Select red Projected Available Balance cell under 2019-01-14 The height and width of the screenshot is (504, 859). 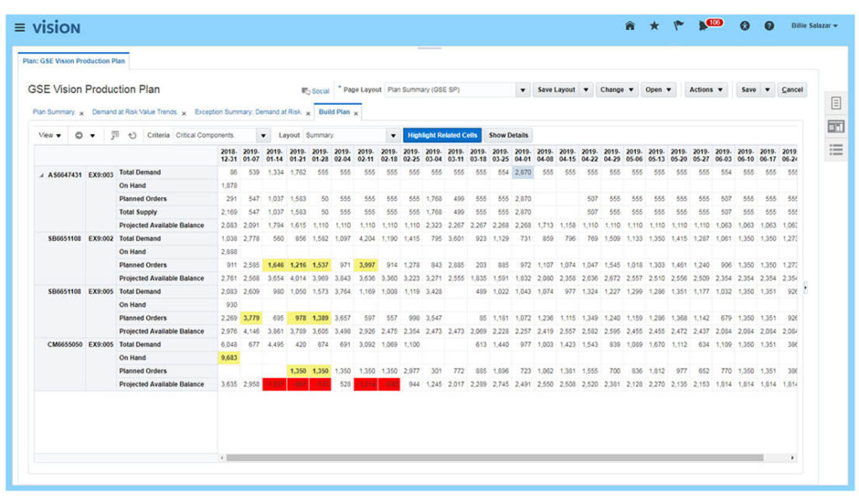[x=274, y=385]
